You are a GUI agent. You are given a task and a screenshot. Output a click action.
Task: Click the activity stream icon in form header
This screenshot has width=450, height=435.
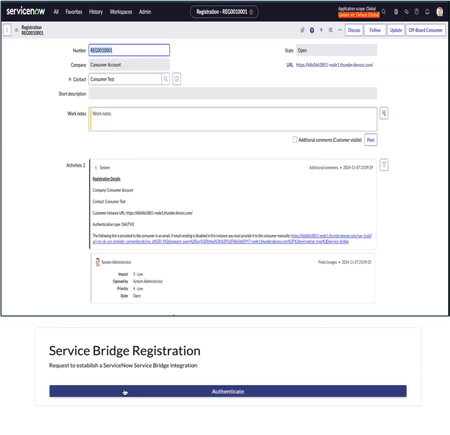(x=321, y=30)
